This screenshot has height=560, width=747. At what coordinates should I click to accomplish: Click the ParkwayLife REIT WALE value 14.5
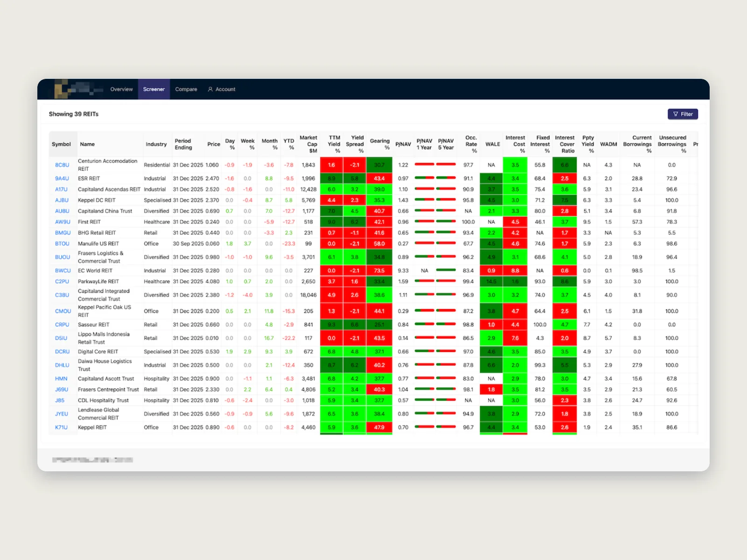(x=491, y=281)
